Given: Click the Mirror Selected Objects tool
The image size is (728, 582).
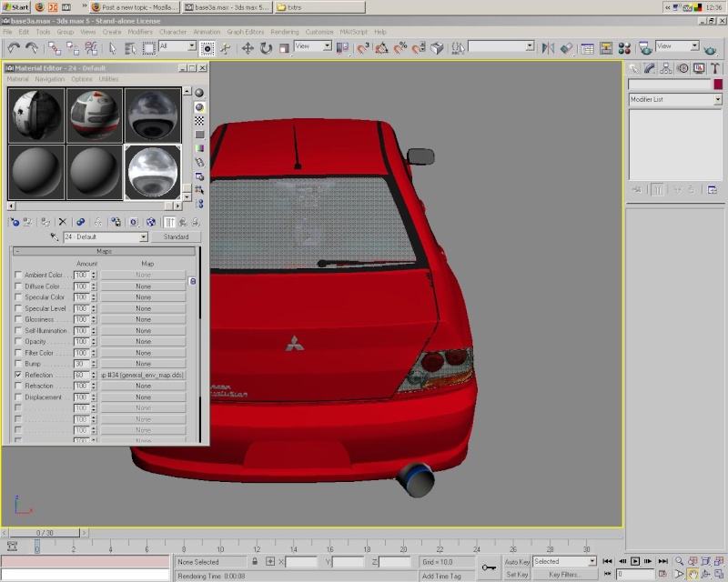Looking at the screenshot, I should [x=549, y=48].
